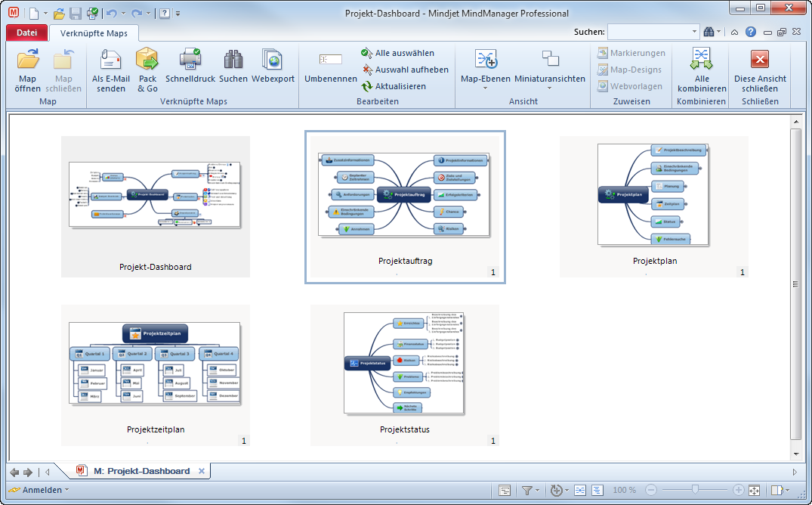Clear selection with Auswahl aufheben
The width and height of the screenshot is (812, 505).
tap(405, 70)
